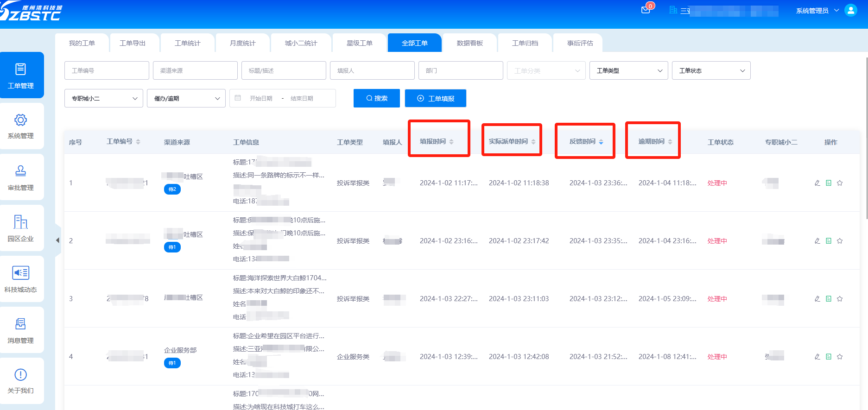This screenshot has height=410, width=868.
Task: Sort by 工单编号 column
Action: coord(138,142)
